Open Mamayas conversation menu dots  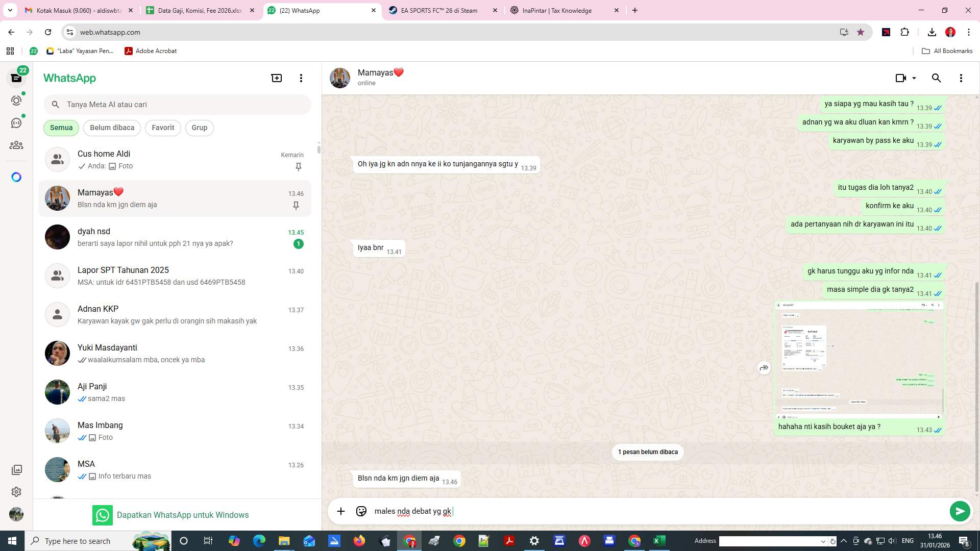point(961,78)
